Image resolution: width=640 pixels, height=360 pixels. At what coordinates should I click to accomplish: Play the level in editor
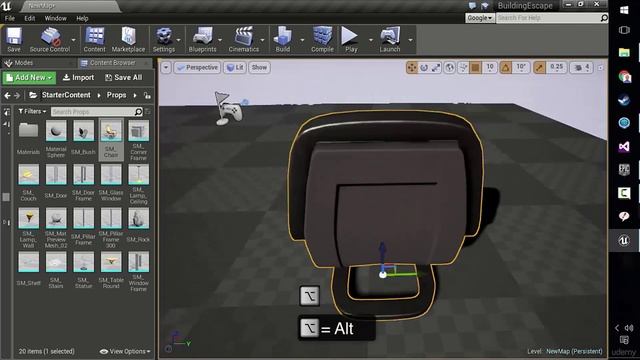click(350, 39)
